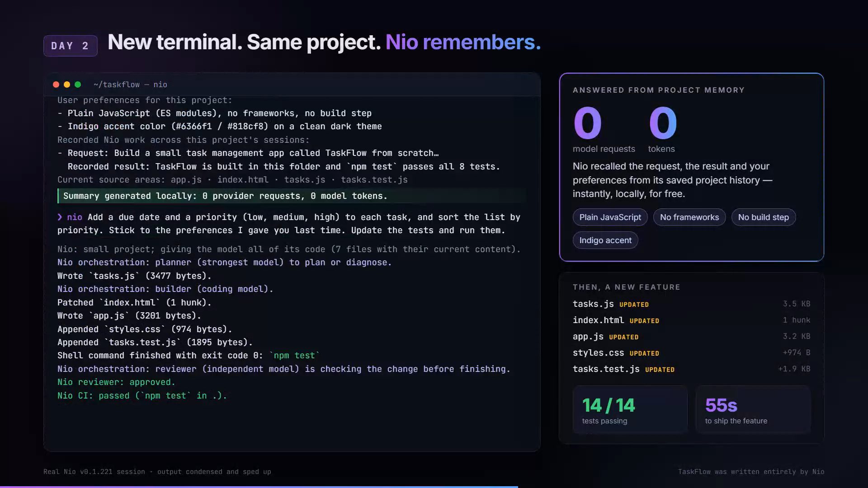The height and width of the screenshot is (488, 868).
Task: Click the Nio remembers. headline text
Action: (x=463, y=42)
